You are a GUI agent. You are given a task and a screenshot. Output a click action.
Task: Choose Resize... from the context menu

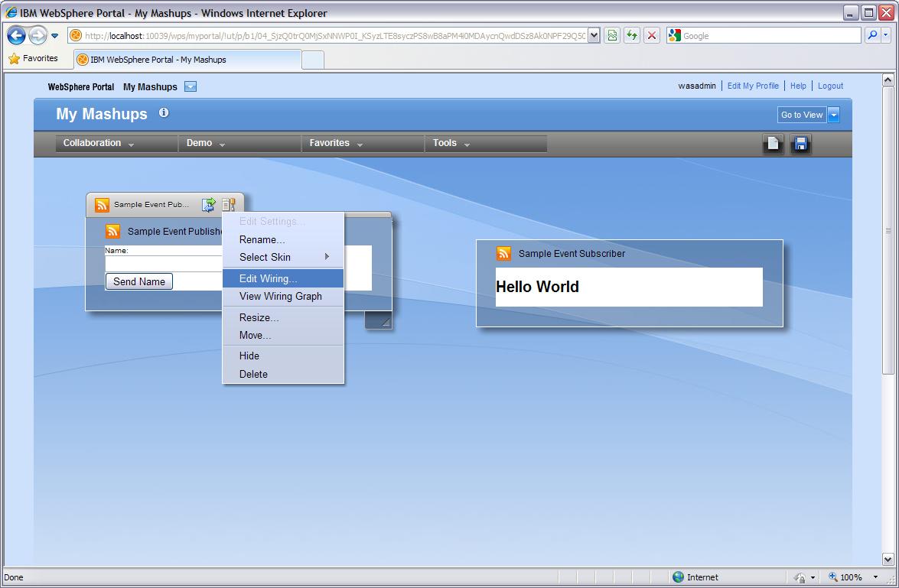point(283,317)
